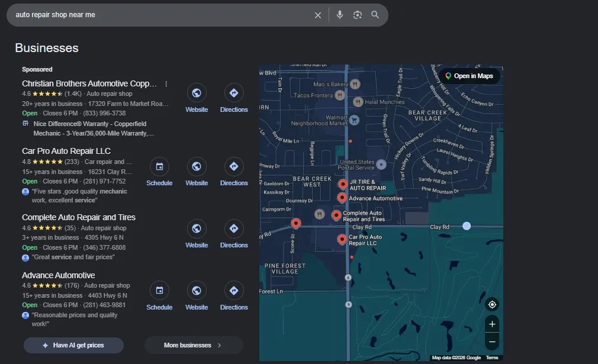This screenshot has width=598, height=364.
Task: Select Car Pro Auto Repair map pin
Action: tap(342, 239)
